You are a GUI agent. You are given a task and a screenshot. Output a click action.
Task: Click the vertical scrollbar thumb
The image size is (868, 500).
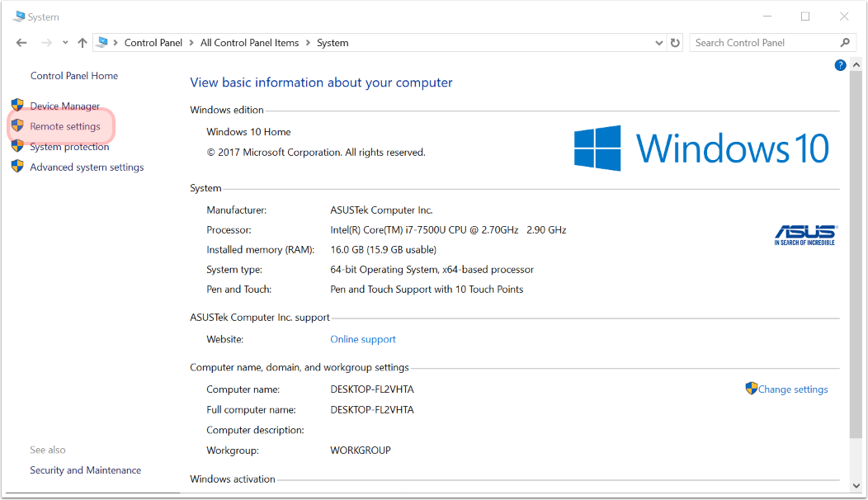[x=856, y=255]
